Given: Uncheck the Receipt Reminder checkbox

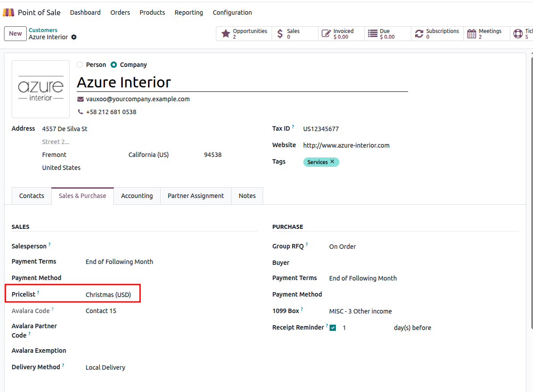Looking at the screenshot, I should point(333,328).
